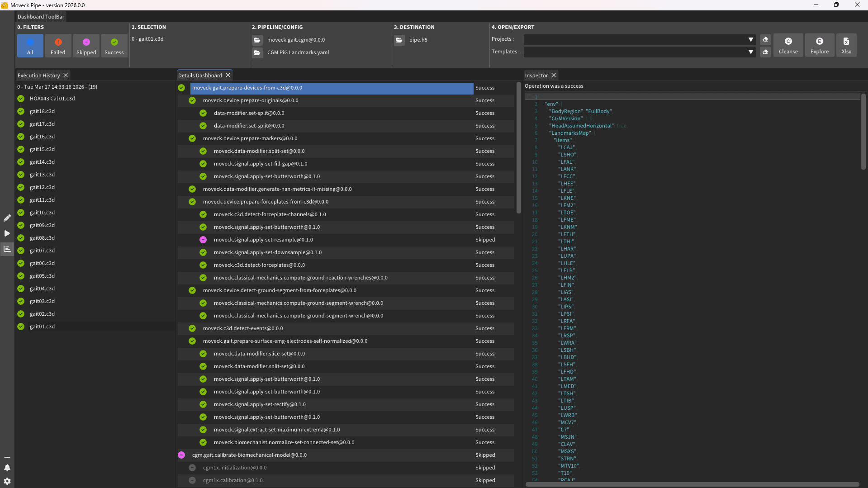Click skipped status icon of apply-set-resample
868x488 pixels.
coord(203,240)
